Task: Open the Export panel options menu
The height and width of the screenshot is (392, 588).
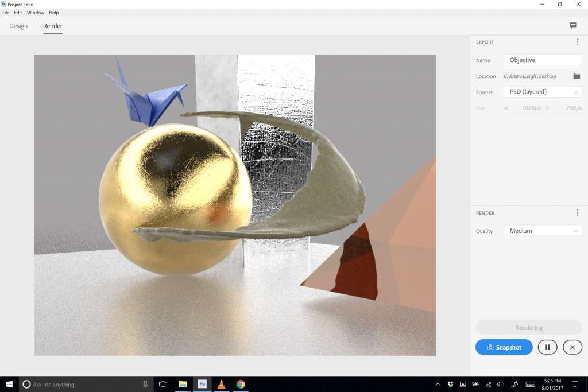Action: [577, 42]
